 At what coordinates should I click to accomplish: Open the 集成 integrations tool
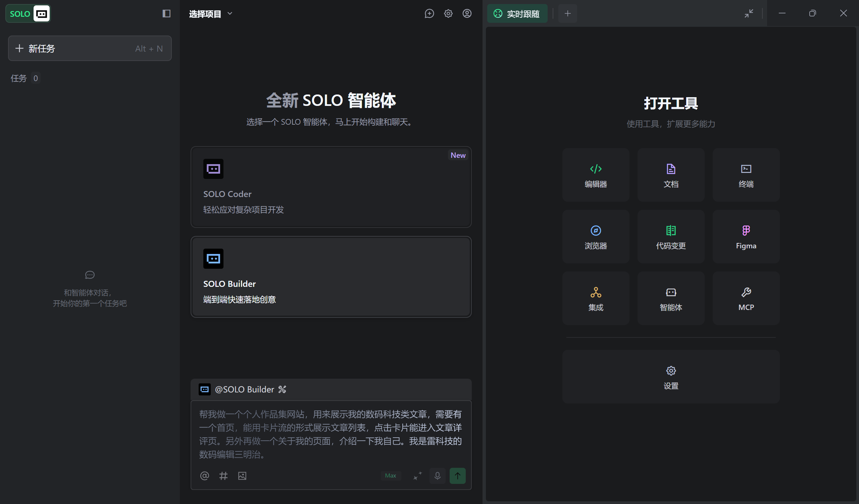point(596,298)
